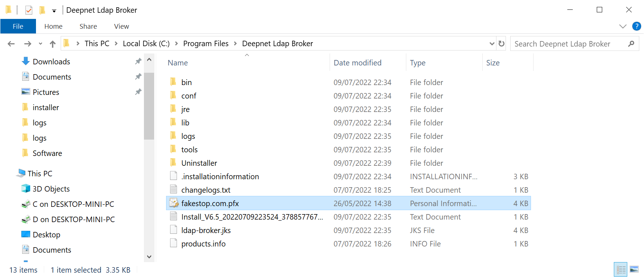Screen dimensions: 644x277
Task: Select the ldap-broker.jks file icon
Action: tap(174, 230)
